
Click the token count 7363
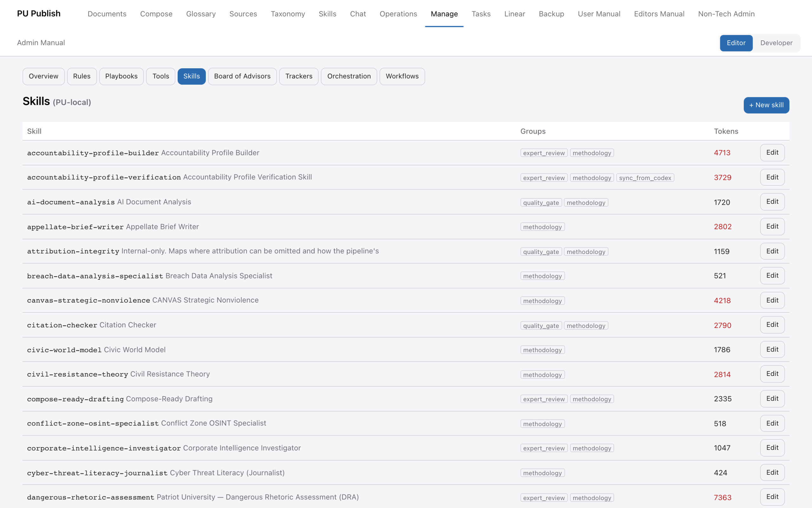click(x=723, y=497)
